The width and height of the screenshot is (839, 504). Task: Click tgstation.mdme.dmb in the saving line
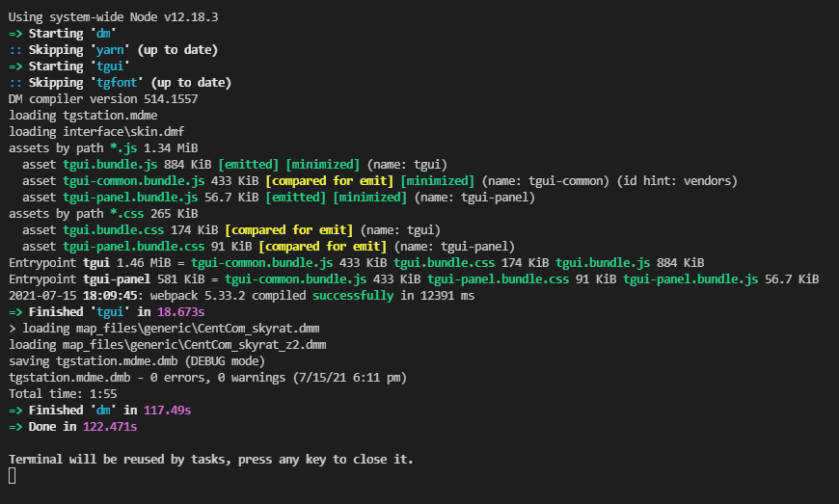tap(105, 360)
